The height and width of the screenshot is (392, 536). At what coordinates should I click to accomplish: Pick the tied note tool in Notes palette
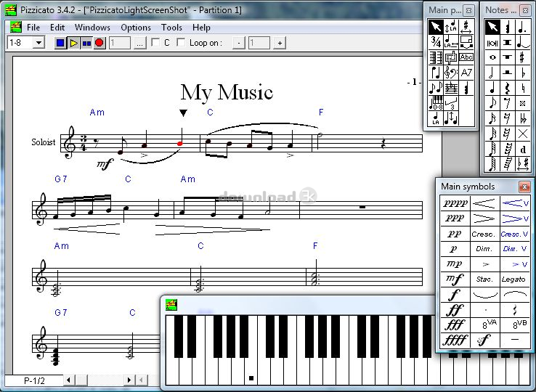(x=522, y=42)
